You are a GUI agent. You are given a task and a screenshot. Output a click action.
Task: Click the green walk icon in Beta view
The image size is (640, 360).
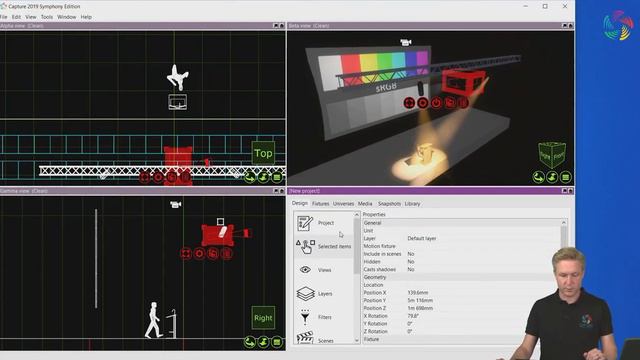click(552, 177)
